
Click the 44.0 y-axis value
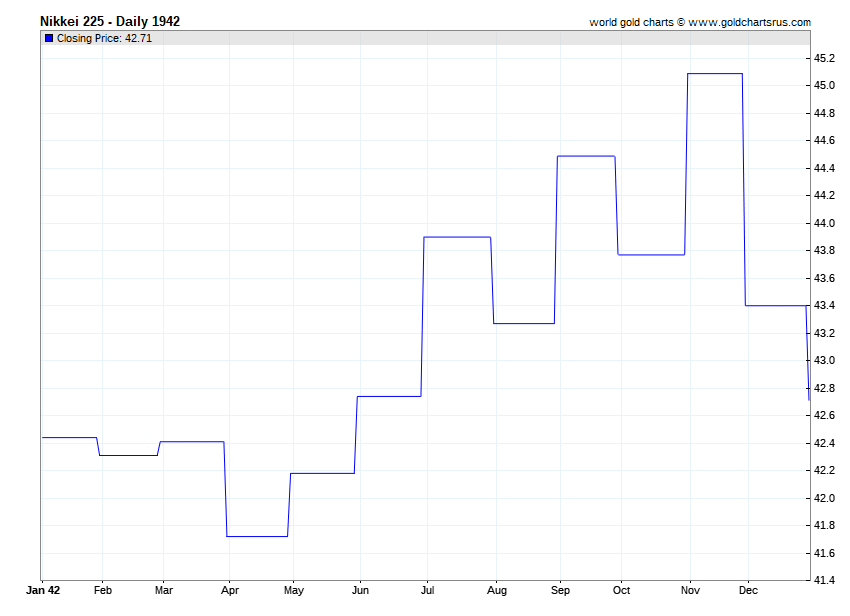[x=824, y=223]
